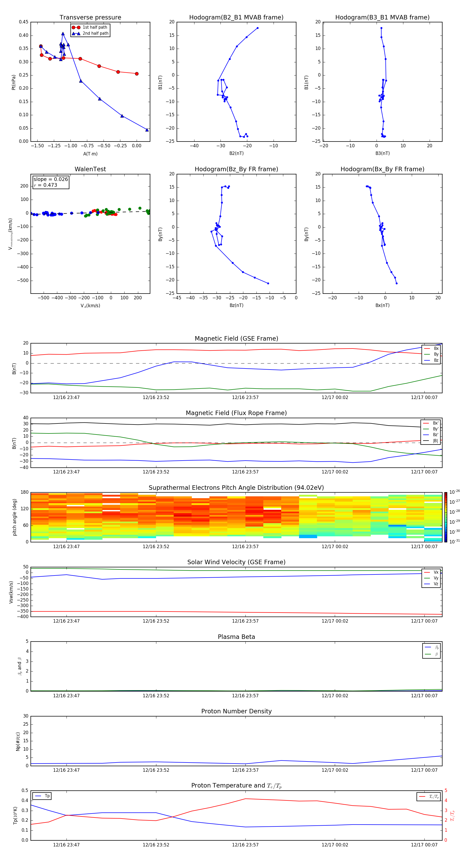Select the Vx entry in velocity legend
Image resolution: width=473 pixels, height=868 pixels.
[431, 572]
